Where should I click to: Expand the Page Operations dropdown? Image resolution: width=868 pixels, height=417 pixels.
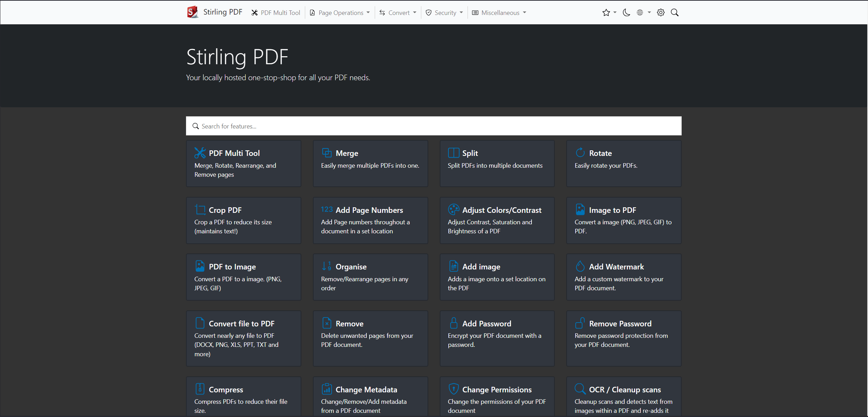click(340, 12)
